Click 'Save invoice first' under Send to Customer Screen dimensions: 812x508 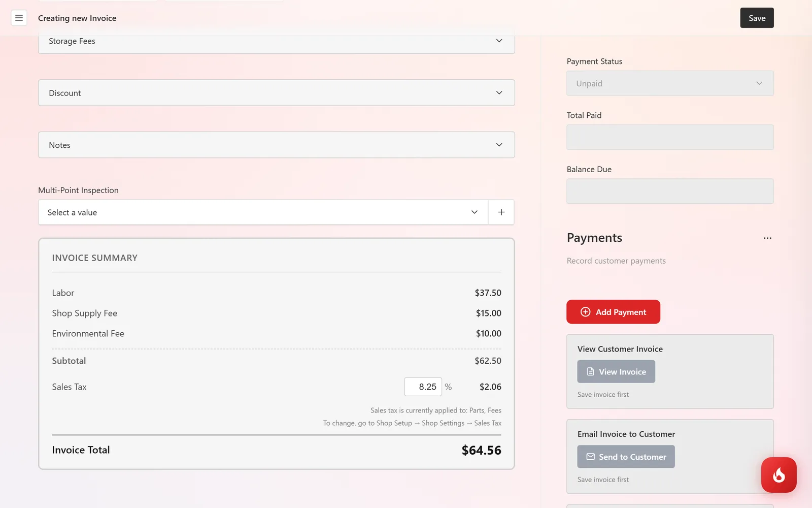pos(603,480)
